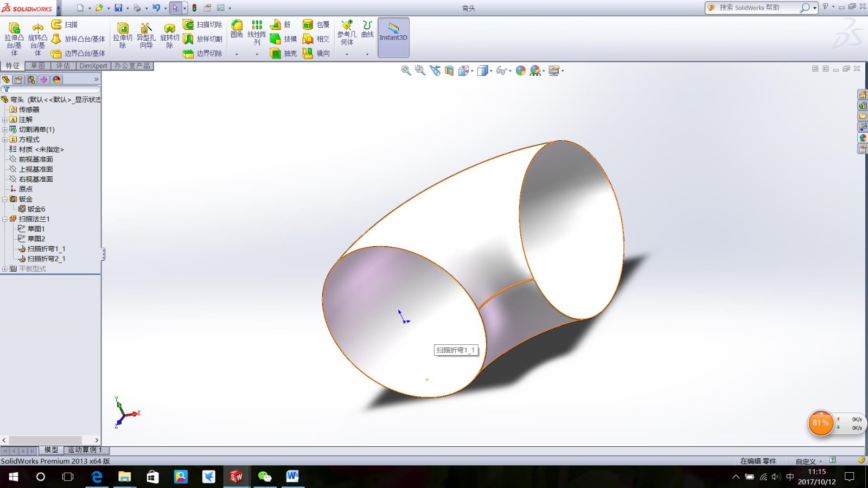Choose the 边界凸台/基体 boundary boss tool

[x=79, y=54]
